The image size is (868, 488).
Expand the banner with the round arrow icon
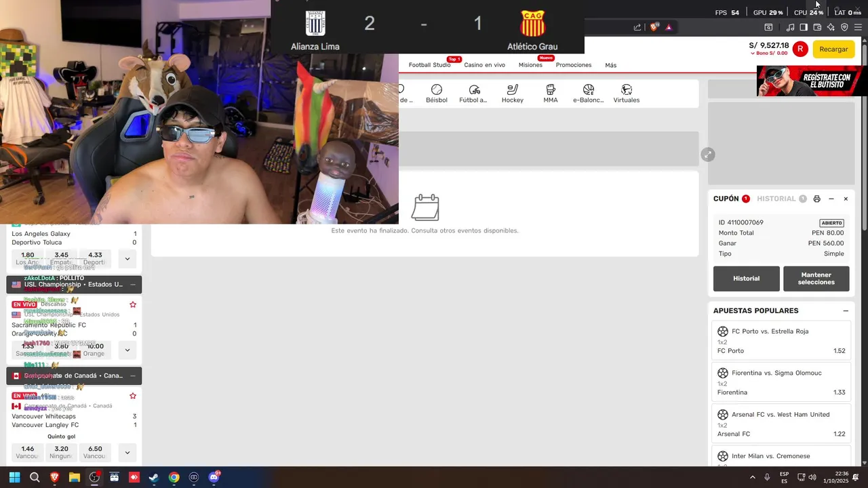708,155
